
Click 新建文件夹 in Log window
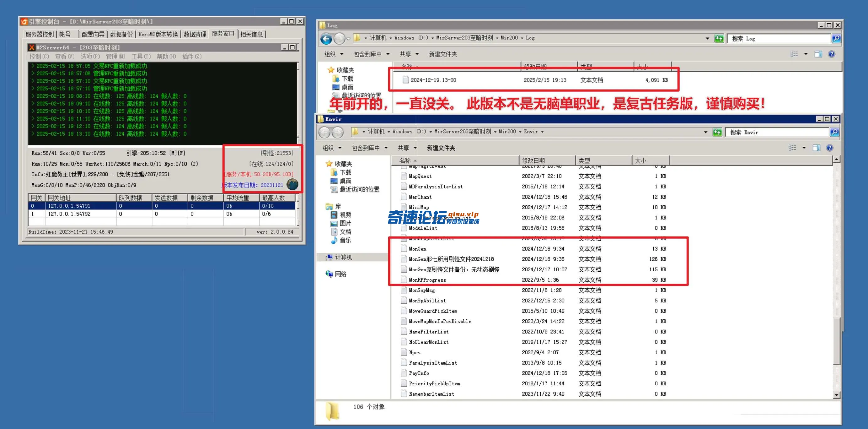tap(443, 54)
